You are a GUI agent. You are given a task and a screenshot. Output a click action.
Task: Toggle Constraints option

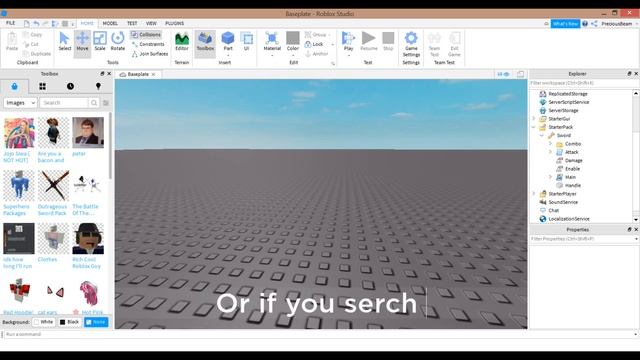click(148, 44)
